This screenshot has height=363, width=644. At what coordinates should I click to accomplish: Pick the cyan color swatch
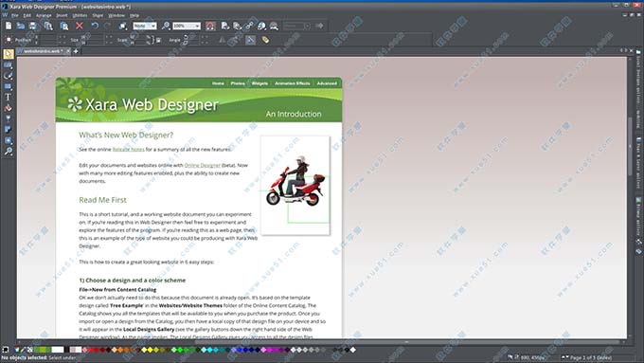(209, 350)
